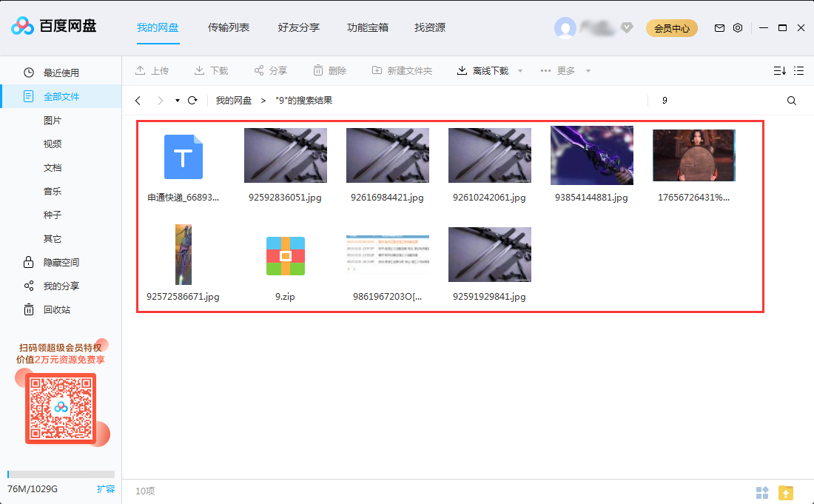
Task: Click the 扩容 expand storage link
Action: [x=106, y=488]
